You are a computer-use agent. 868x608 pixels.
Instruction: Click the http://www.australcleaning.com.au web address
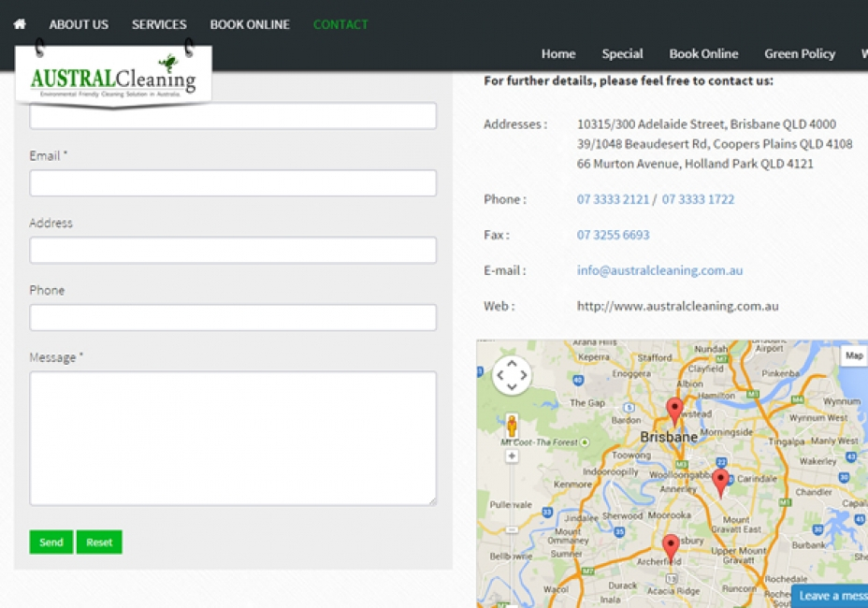pos(677,306)
